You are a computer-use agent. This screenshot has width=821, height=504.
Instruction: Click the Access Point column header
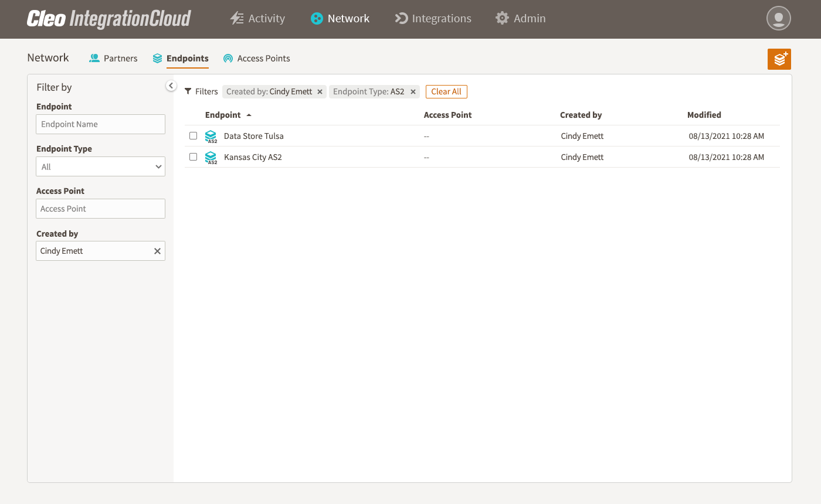pos(448,115)
